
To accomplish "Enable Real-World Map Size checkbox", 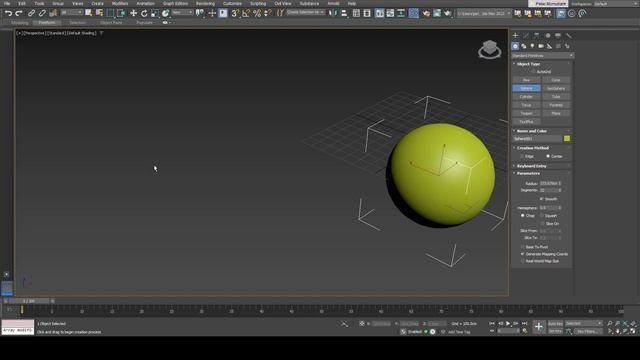I will click(522, 261).
